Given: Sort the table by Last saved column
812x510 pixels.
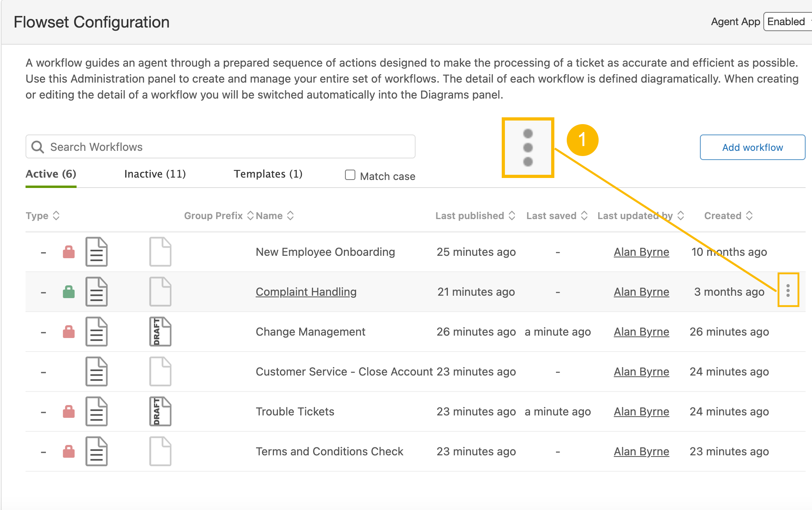Looking at the screenshot, I should click(x=584, y=215).
